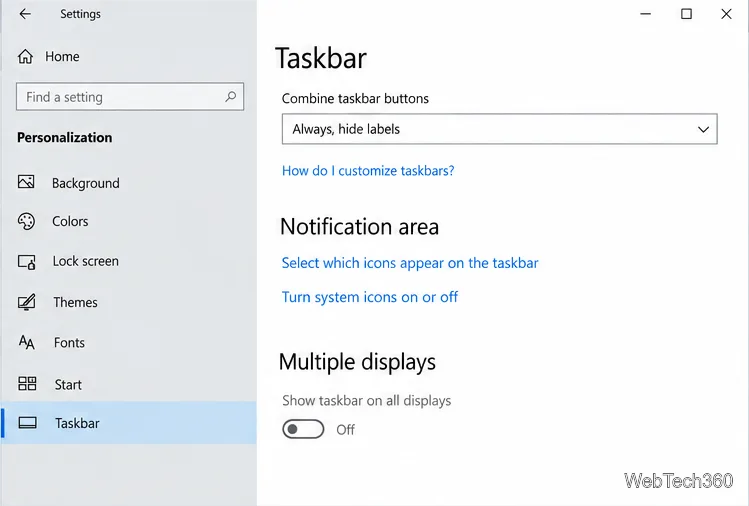Screen dimensions: 749x506
Task: Select the Themes brush icon
Action: coord(27,302)
